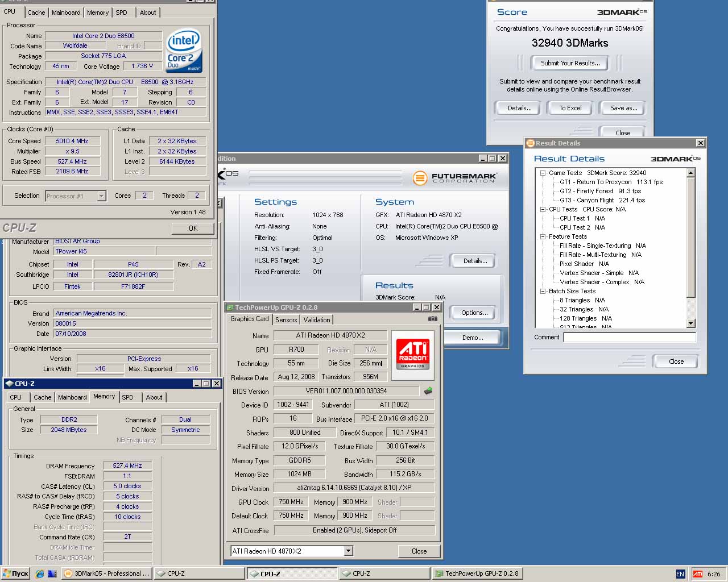Click the OK button in CPU-Z
Image resolution: width=728 pixels, height=582 pixels.
tap(193, 228)
